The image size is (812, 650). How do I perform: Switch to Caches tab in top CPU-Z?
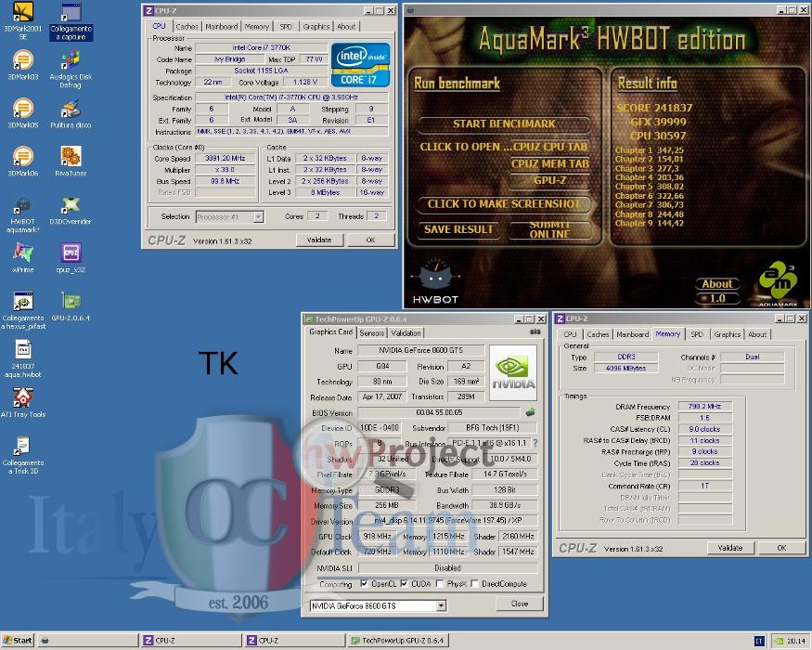(x=187, y=26)
